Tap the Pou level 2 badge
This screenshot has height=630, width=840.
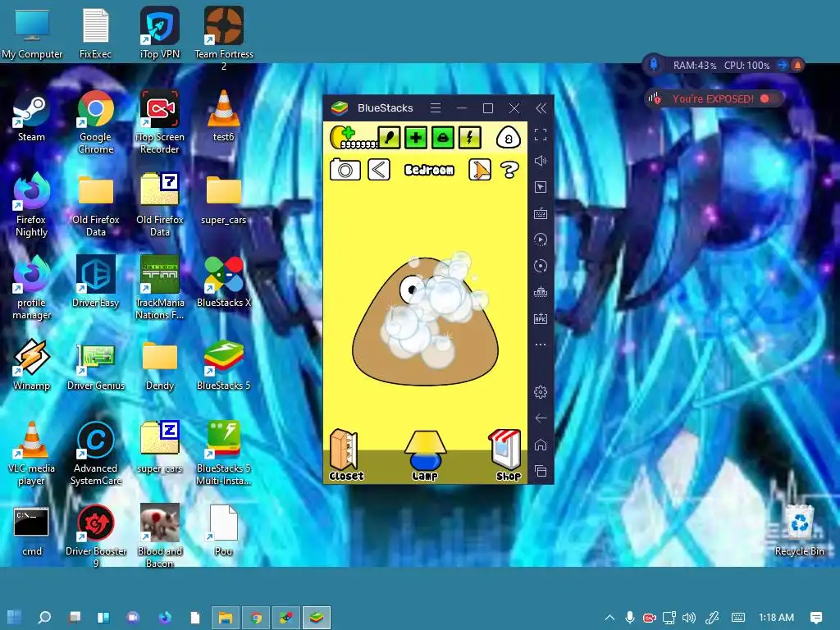point(508,138)
